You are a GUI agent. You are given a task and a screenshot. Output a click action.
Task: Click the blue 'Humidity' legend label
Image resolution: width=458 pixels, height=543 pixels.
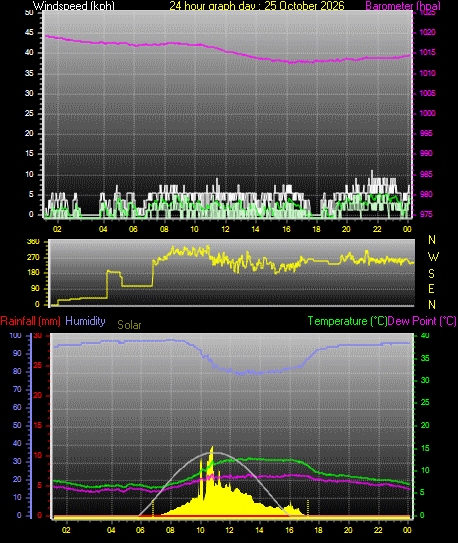tap(85, 321)
